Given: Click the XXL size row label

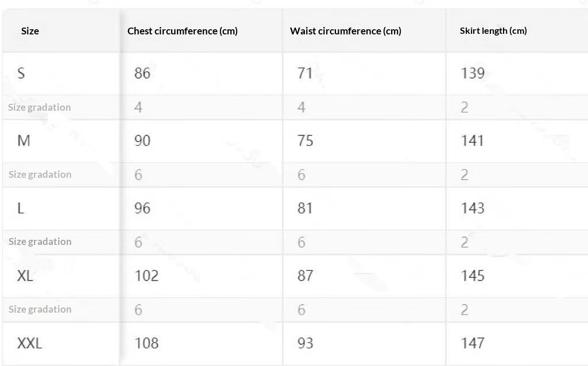Looking at the screenshot, I should 29,344.
